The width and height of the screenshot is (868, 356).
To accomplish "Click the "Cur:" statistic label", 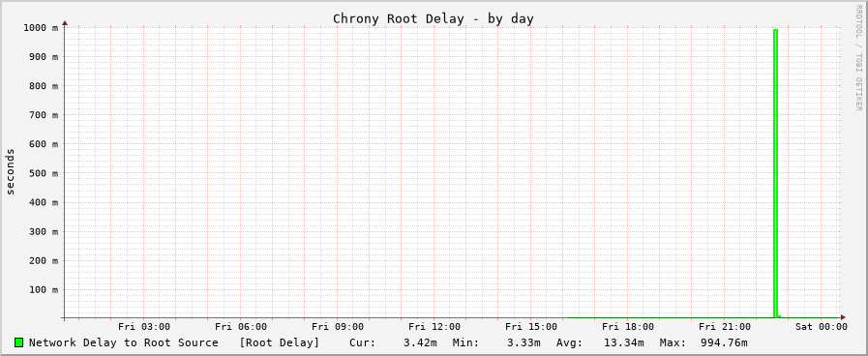I will (x=363, y=342).
